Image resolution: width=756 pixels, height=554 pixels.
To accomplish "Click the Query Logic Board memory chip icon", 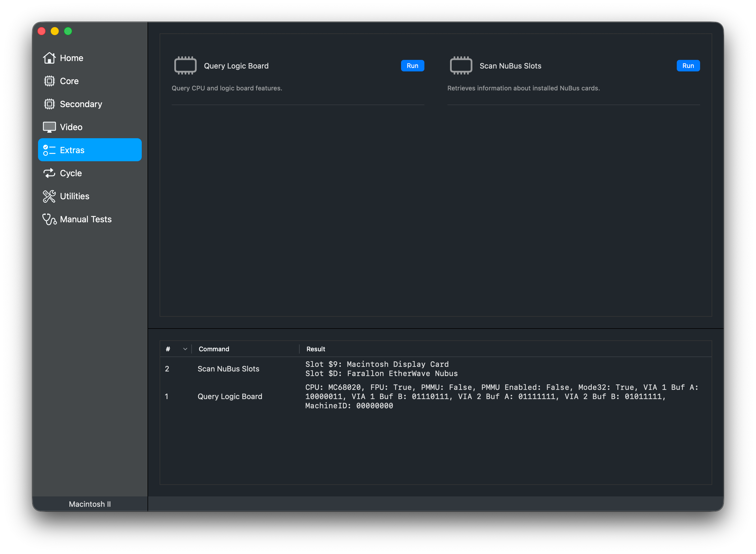I will 185,66.
